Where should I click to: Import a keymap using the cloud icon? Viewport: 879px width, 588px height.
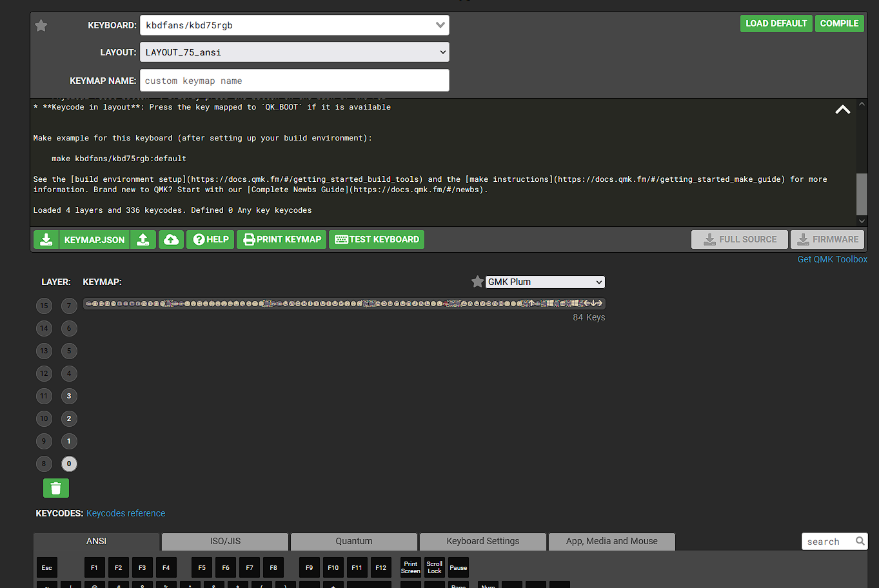pyautogui.click(x=171, y=239)
